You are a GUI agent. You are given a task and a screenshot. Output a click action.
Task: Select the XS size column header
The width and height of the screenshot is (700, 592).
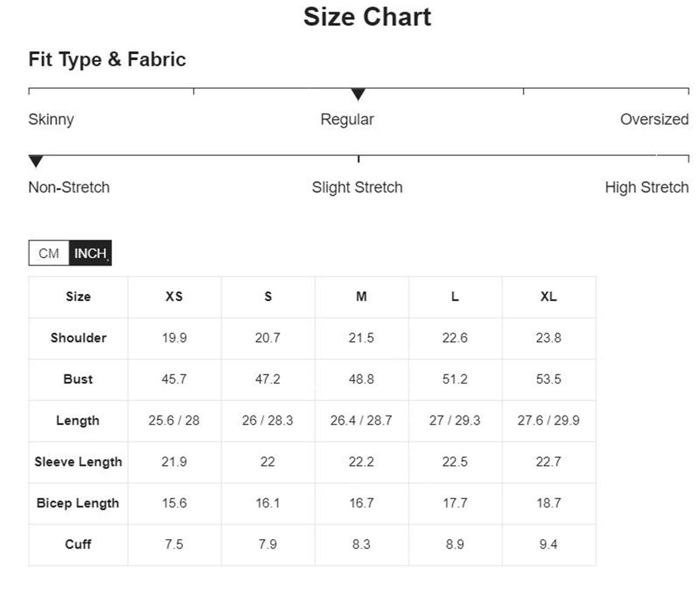[x=174, y=297]
